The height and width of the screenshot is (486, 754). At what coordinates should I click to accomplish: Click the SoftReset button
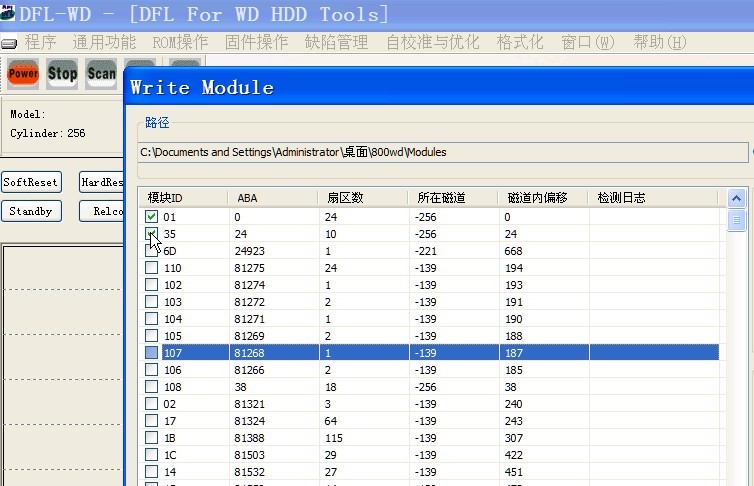pyautogui.click(x=31, y=182)
